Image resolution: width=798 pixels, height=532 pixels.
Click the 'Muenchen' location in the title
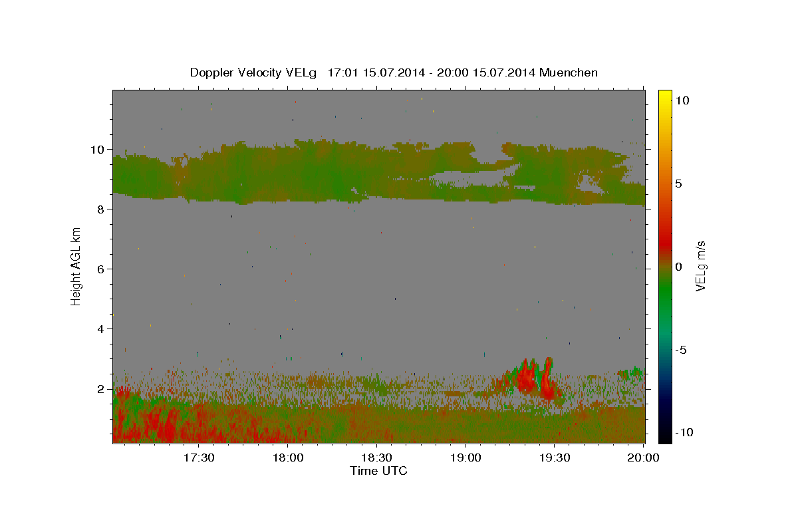569,72
